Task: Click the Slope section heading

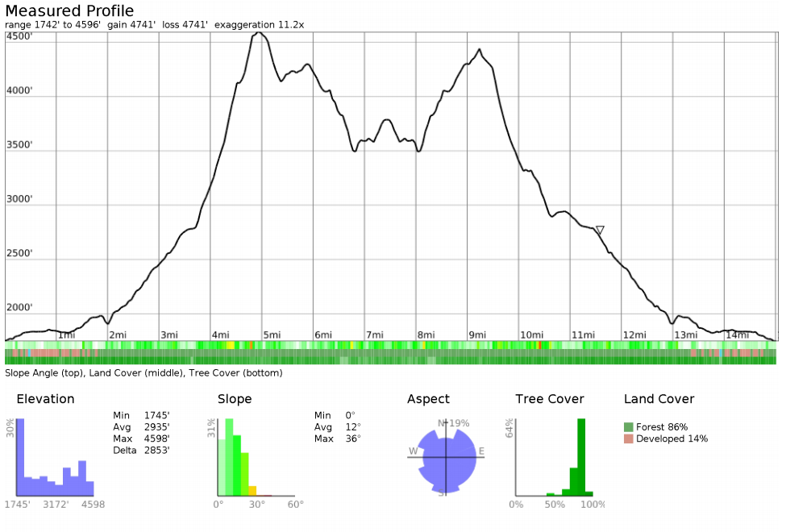Action: (235, 399)
